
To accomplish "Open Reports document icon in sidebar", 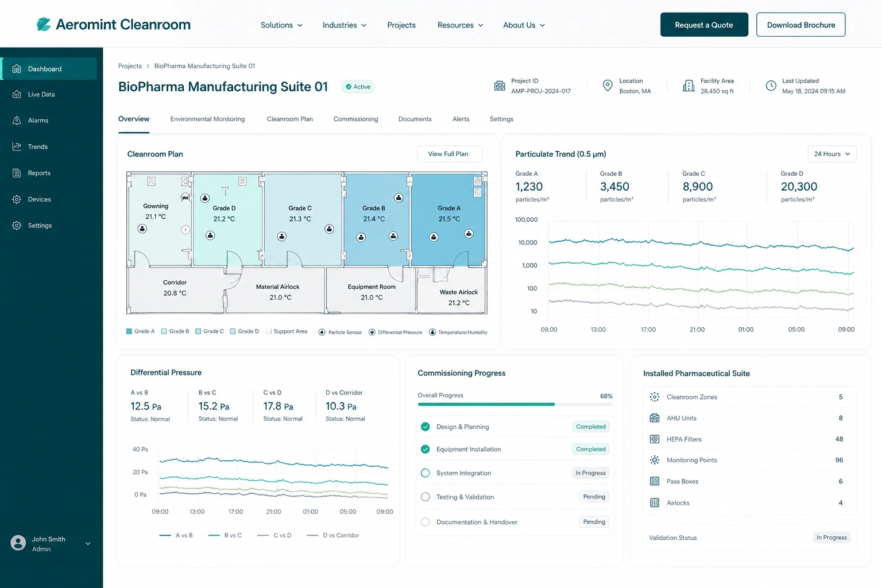I will 17,173.
